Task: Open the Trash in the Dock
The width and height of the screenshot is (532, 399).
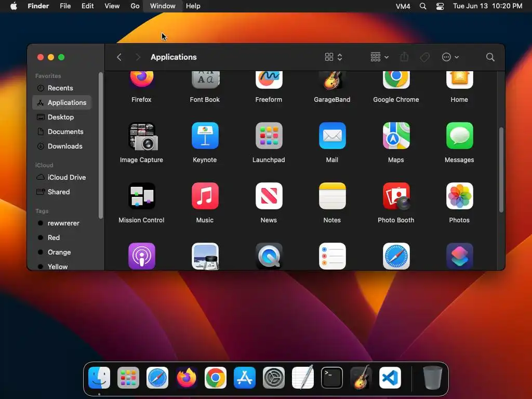Action: click(x=433, y=378)
